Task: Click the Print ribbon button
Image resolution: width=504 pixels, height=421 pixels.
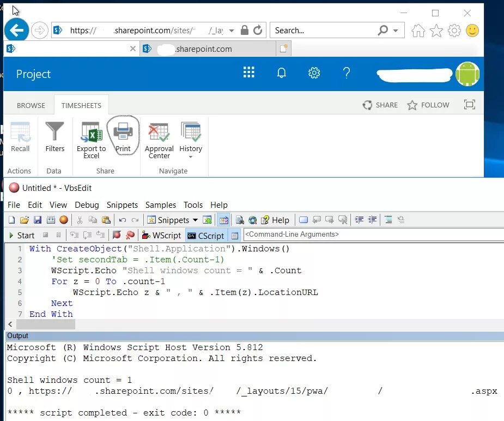Action: click(x=123, y=137)
